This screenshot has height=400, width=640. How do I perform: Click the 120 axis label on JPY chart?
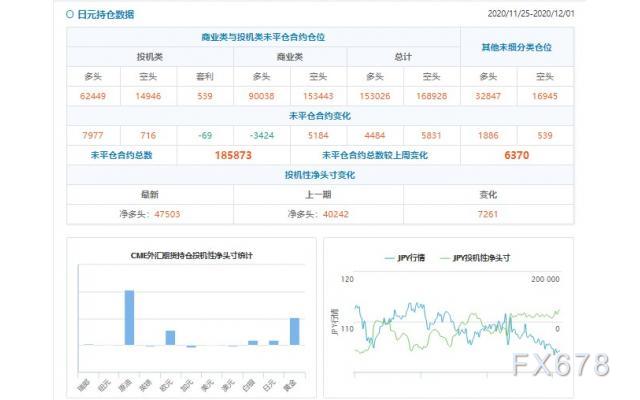[347, 279]
